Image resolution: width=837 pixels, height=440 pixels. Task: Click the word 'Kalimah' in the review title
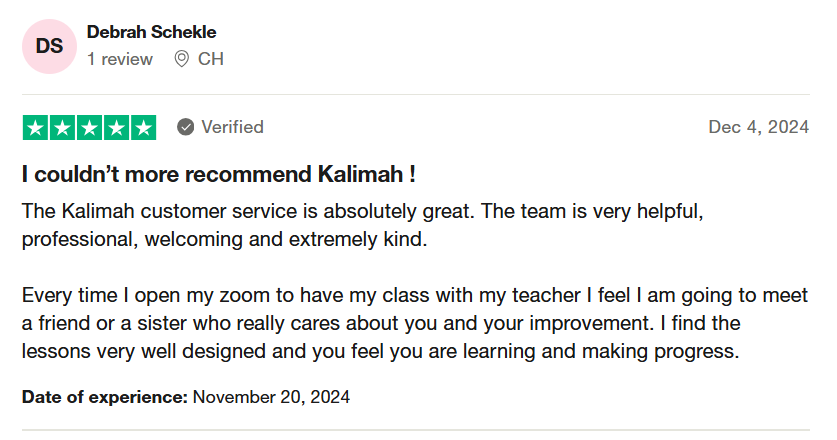pos(360,175)
